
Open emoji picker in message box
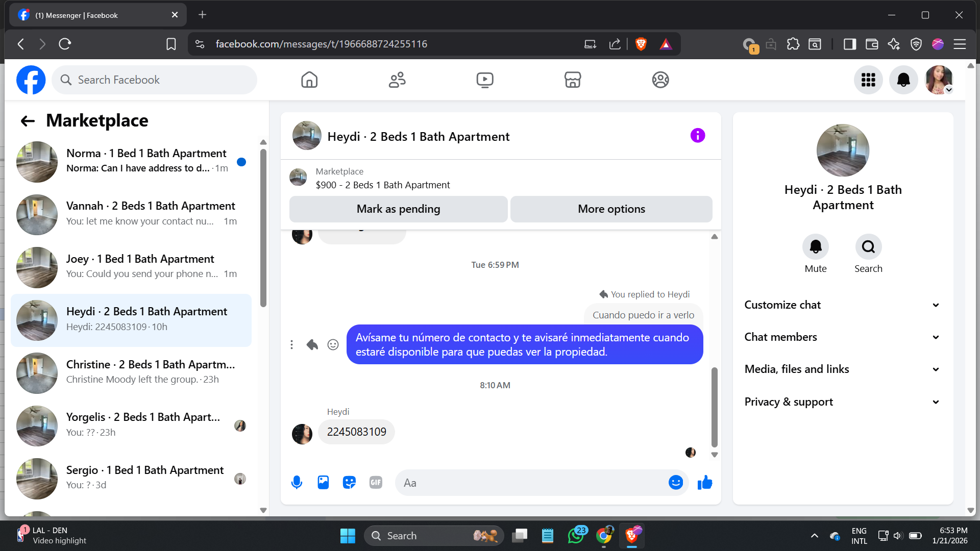(675, 483)
